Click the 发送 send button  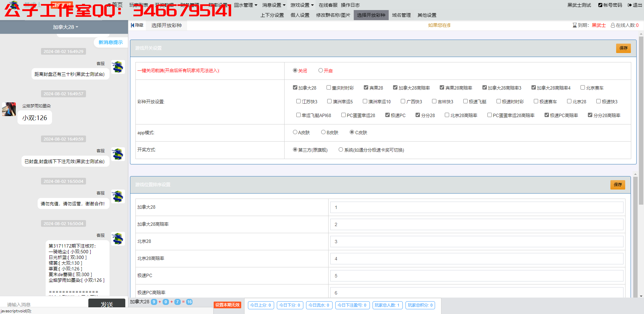(x=107, y=304)
